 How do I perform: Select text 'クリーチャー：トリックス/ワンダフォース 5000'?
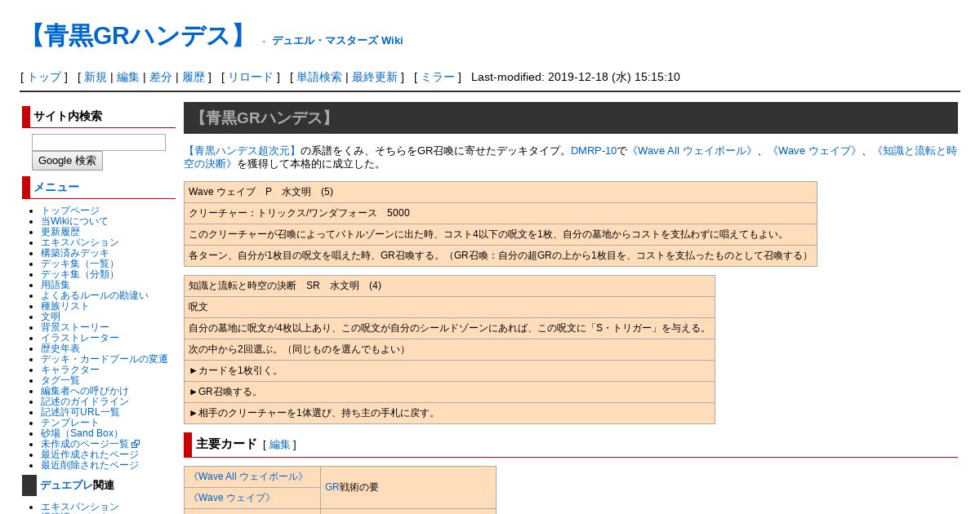pos(299,213)
